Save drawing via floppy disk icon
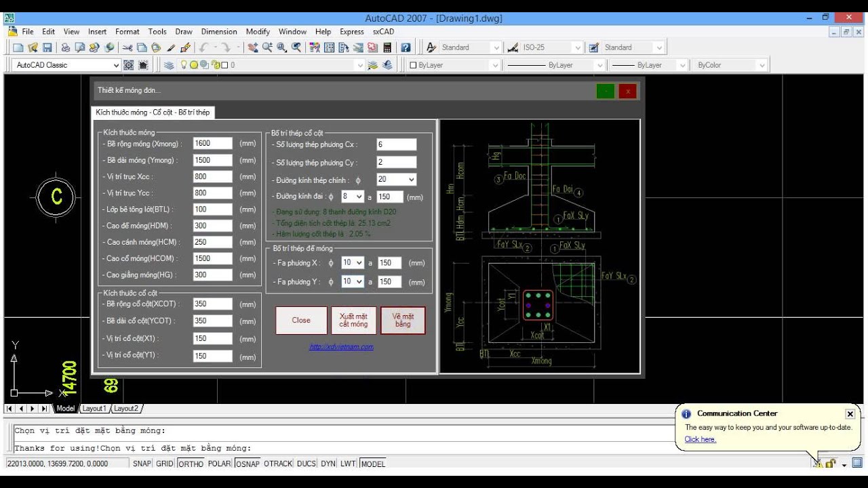The height and width of the screenshot is (488, 868). pyautogui.click(x=47, y=47)
